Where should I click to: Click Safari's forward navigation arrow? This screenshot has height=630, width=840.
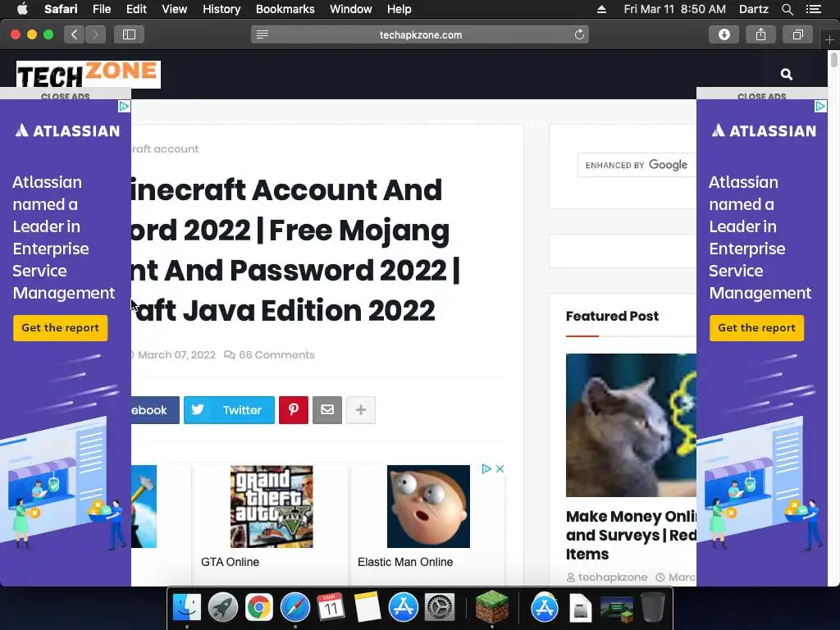click(95, 34)
